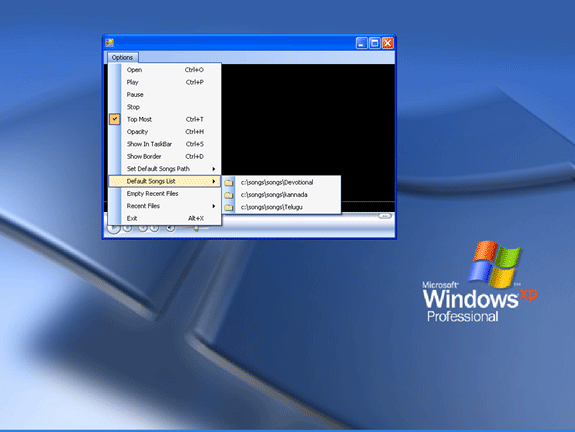This screenshot has height=432, width=575.
Task: Select the c:\songs\songs\Devotional path text
Action: pos(277,182)
